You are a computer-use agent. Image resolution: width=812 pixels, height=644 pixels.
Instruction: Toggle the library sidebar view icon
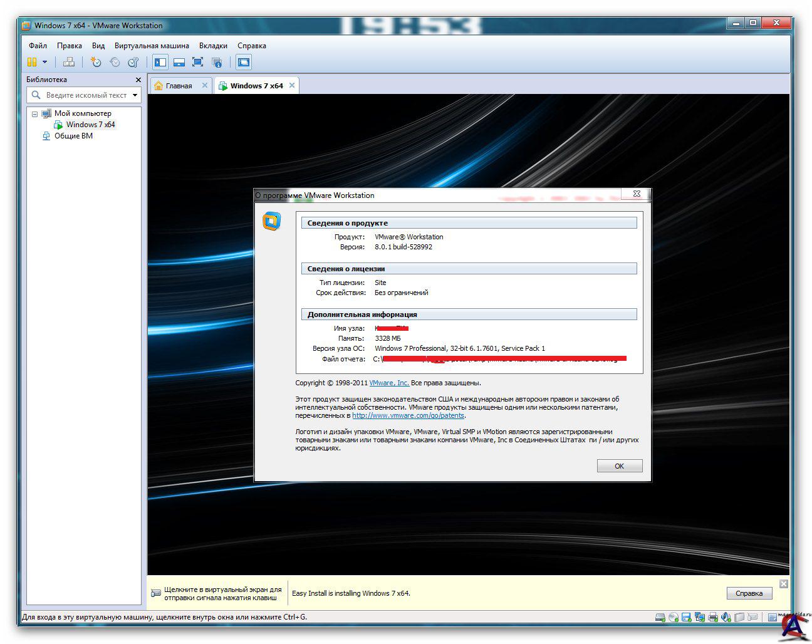[160, 62]
